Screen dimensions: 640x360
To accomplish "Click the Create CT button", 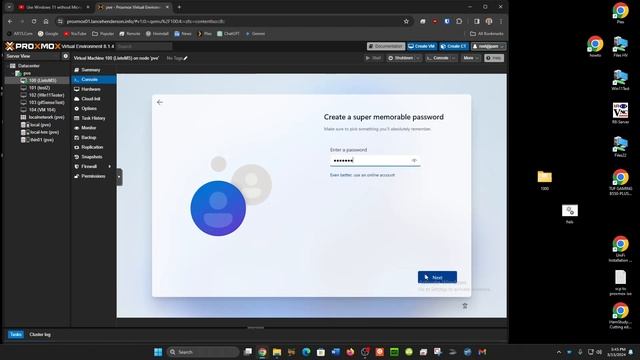I will pyautogui.click(x=453, y=47).
